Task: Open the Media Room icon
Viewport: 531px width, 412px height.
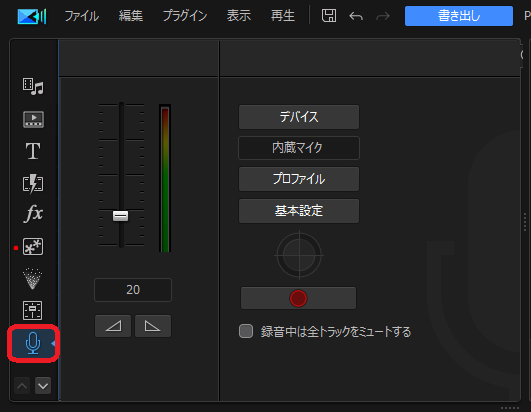Action: click(x=33, y=86)
